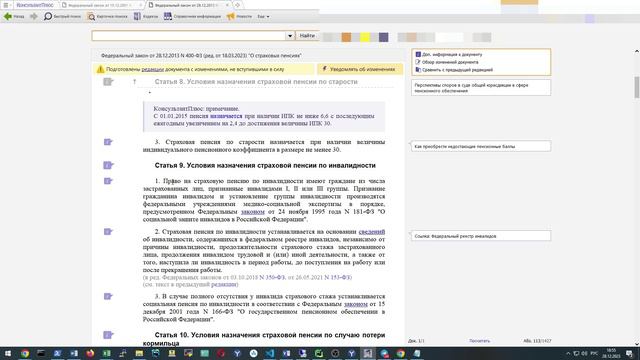Open Firefox from the taskbar
The height and width of the screenshot is (360, 640).
90,353
